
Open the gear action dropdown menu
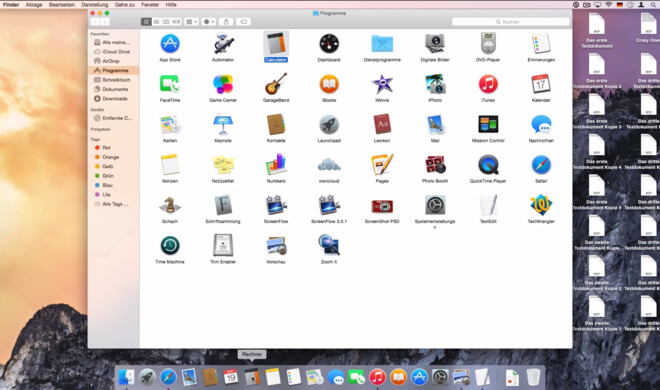pyautogui.click(x=209, y=21)
